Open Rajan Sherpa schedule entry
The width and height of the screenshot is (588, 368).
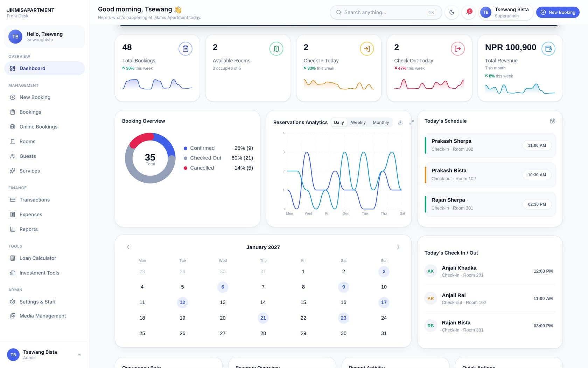click(490, 204)
